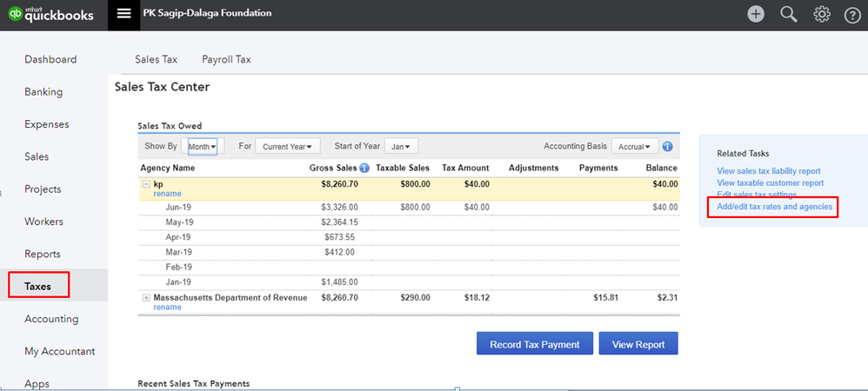Open Add/edit tax rates and agencies link
Screen dimensions: 868x391
pos(774,207)
